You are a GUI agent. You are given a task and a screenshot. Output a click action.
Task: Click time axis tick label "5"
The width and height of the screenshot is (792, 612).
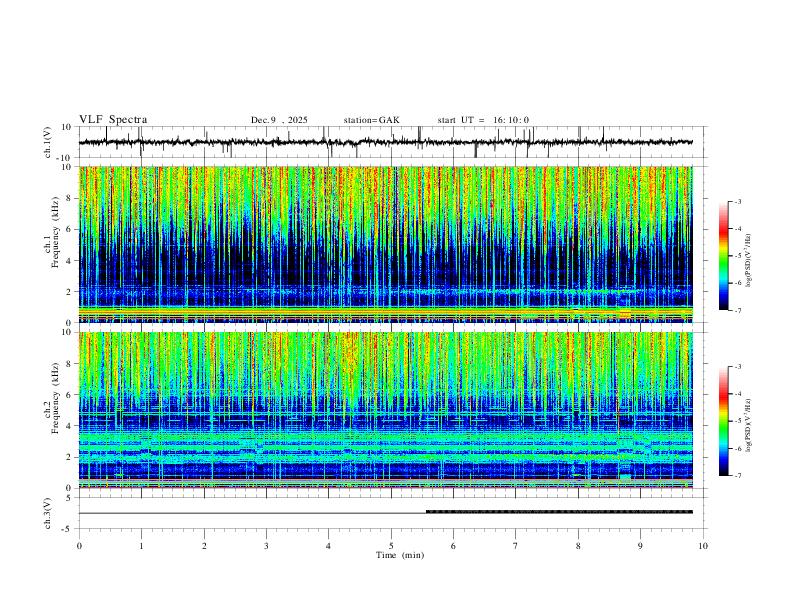tap(391, 546)
